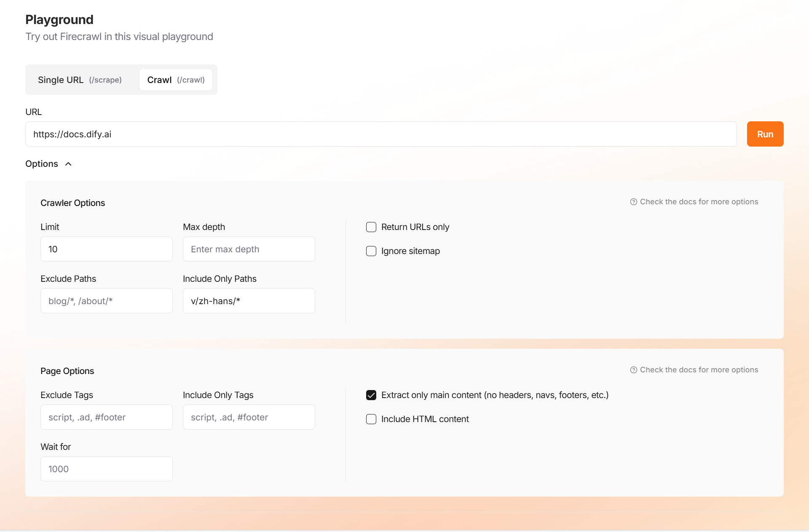The width and height of the screenshot is (809, 532).
Task: Open Crawler Options docs link
Action: (699, 202)
